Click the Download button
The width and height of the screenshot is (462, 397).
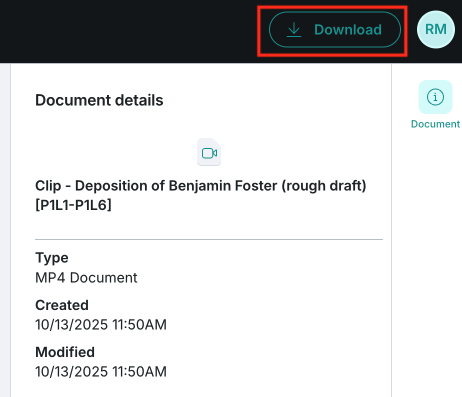coord(335,30)
